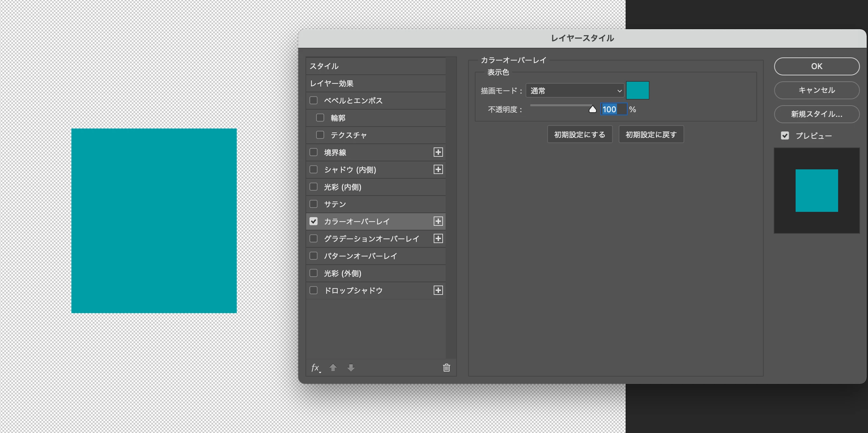This screenshot has height=433, width=868.
Task: Click the move effect down arrow
Action: pyautogui.click(x=351, y=368)
